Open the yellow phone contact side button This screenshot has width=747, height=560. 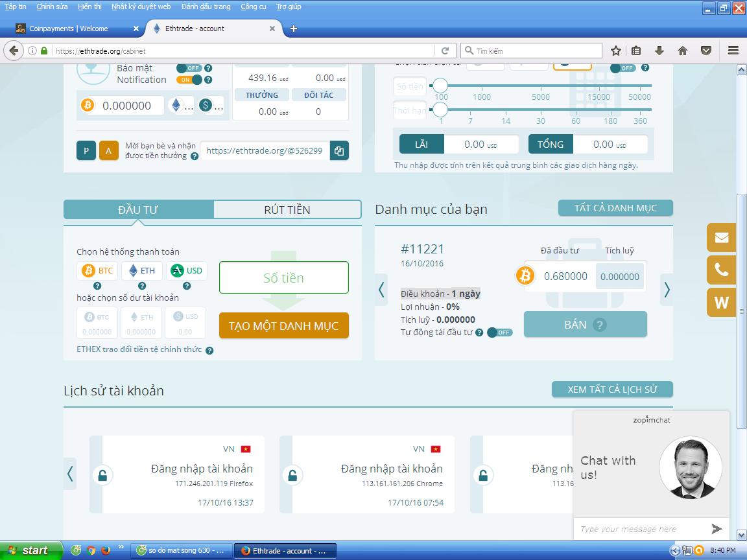click(x=721, y=270)
